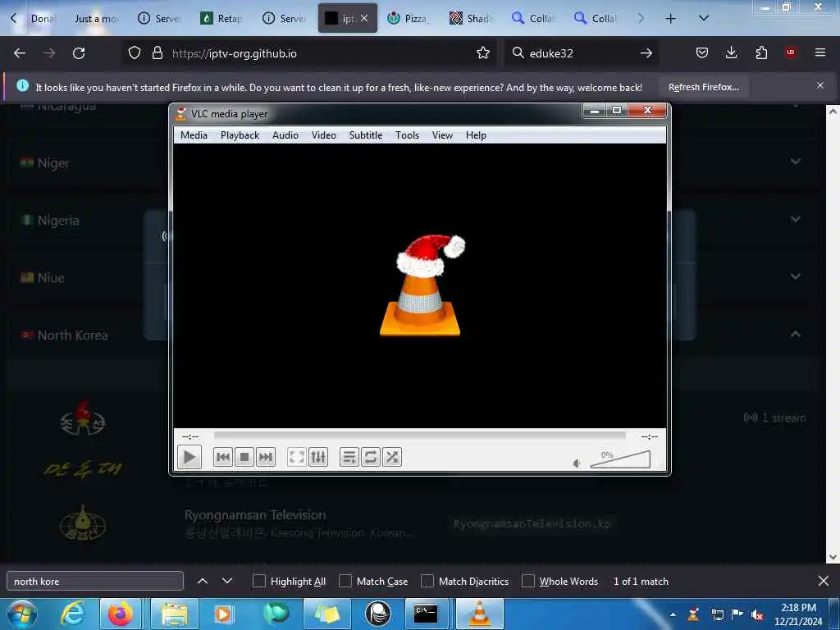Image resolution: width=840 pixels, height=630 pixels.
Task: Toggle VLC random shuffle button
Action: pos(392,457)
